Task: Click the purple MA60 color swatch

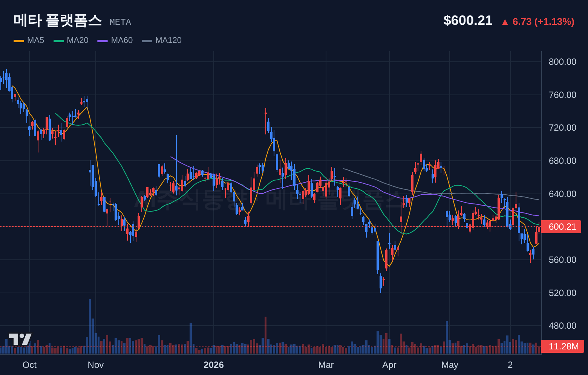Action: pyautogui.click(x=103, y=41)
